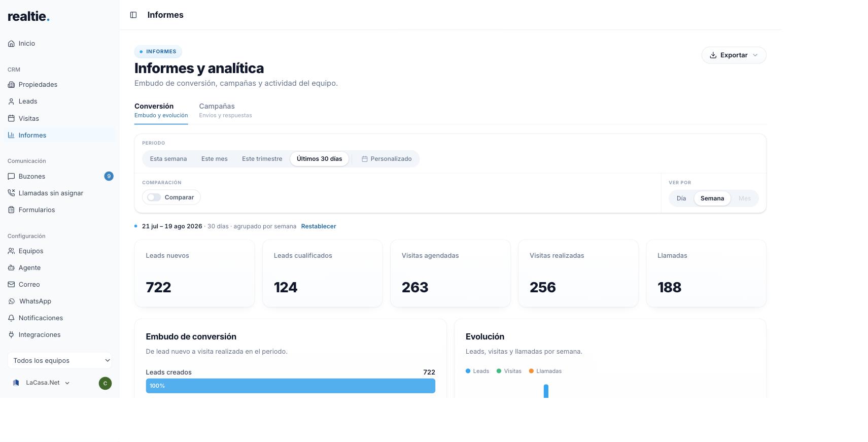Click the Leads creados 100% funnel bar
The width and height of the screenshot is (868, 442).
click(291, 386)
